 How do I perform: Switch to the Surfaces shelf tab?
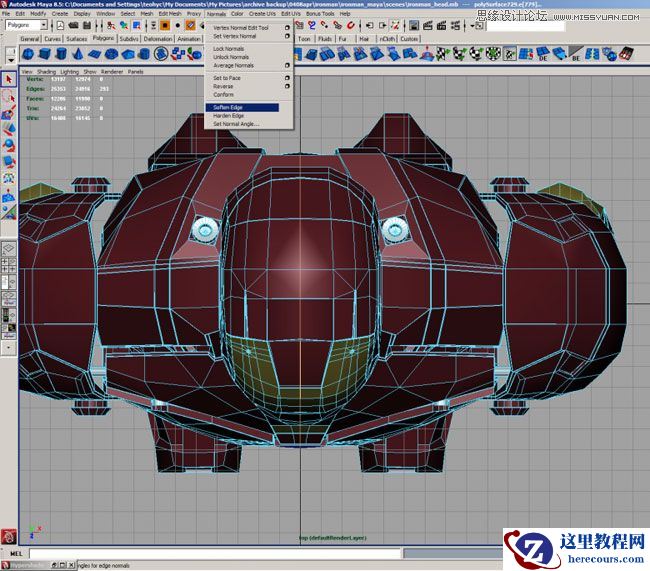76,38
